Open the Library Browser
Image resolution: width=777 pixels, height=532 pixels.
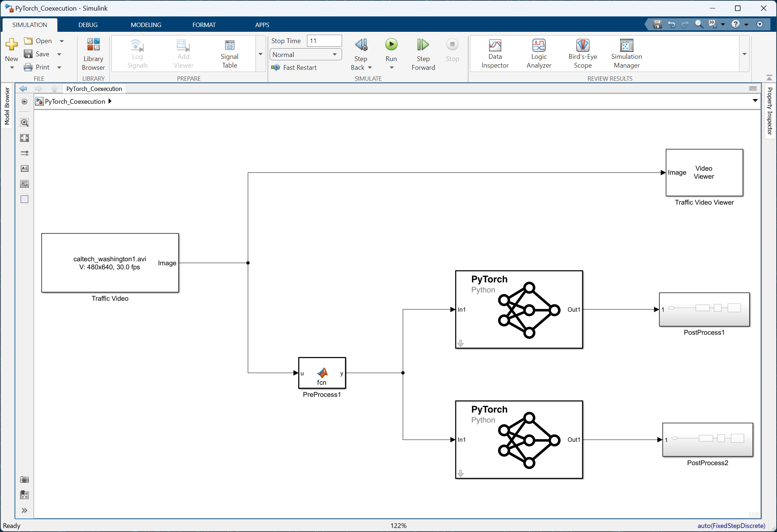(93, 54)
